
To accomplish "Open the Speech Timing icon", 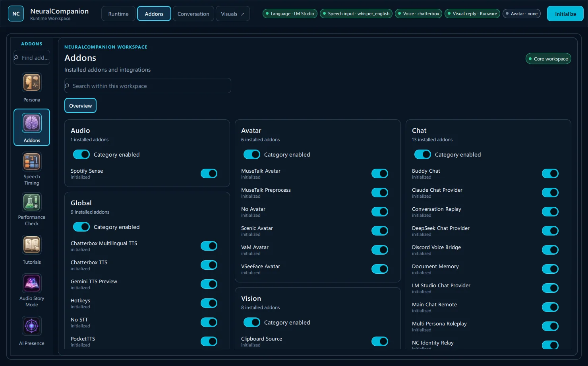I will point(32,162).
